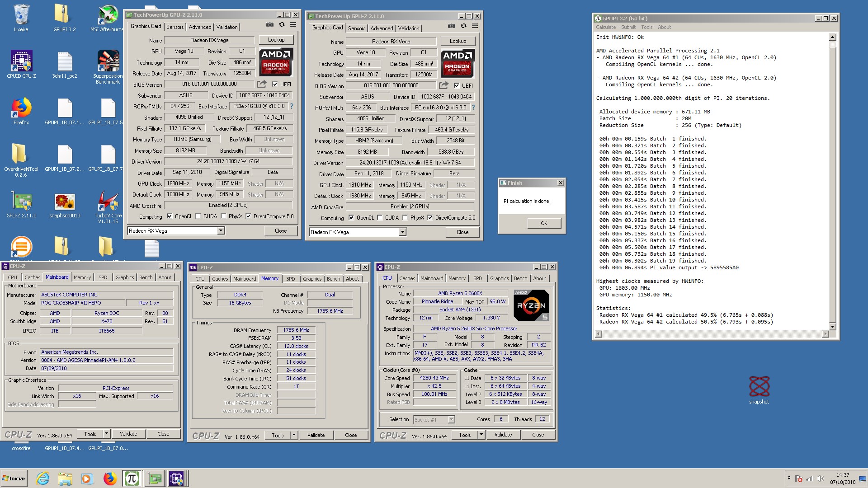The height and width of the screenshot is (488, 868).
Task: Open the snapshot icon on the right of the desktop
Action: [759, 390]
